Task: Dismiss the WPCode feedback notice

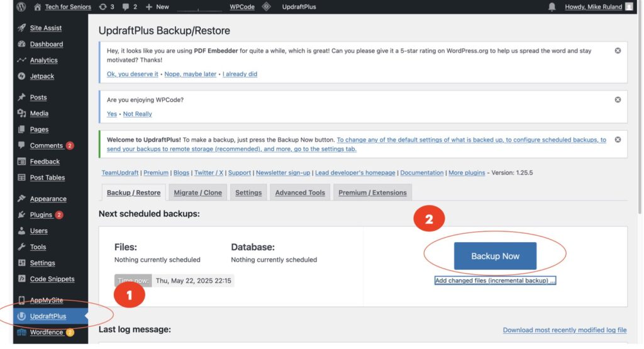Action: click(x=618, y=99)
